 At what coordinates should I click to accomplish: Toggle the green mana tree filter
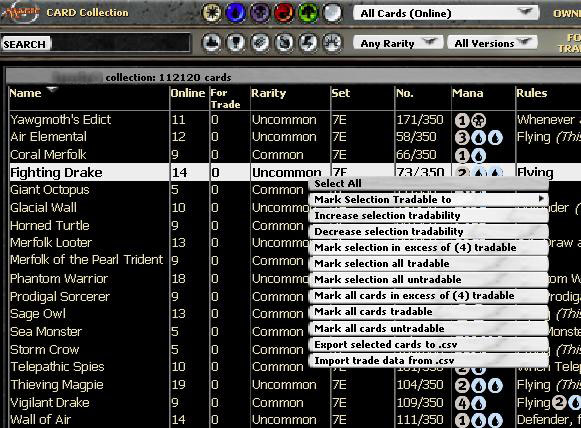[308, 13]
